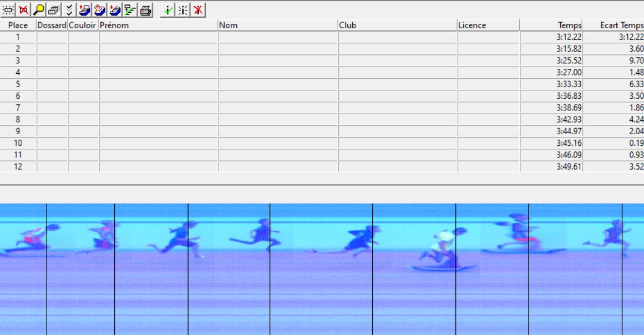Image resolution: width=644 pixels, height=335 pixels.
Task: Select the time 3:25.52
Action: point(569,61)
